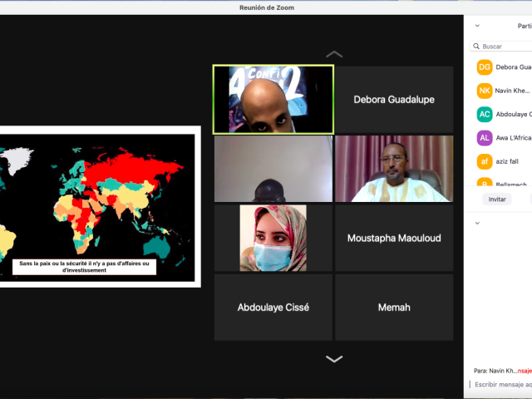Click the Reunión de Zoom window title
The image size is (532, 399).
click(267, 7)
